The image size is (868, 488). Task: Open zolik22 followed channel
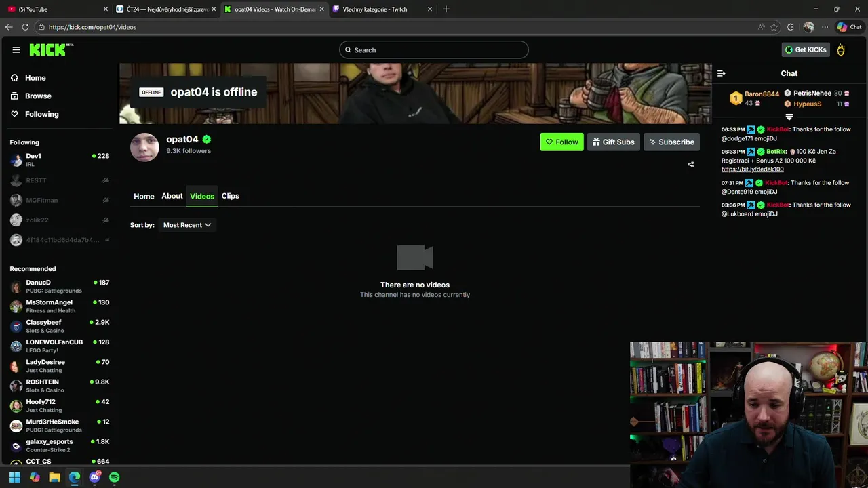(x=60, y=220)
